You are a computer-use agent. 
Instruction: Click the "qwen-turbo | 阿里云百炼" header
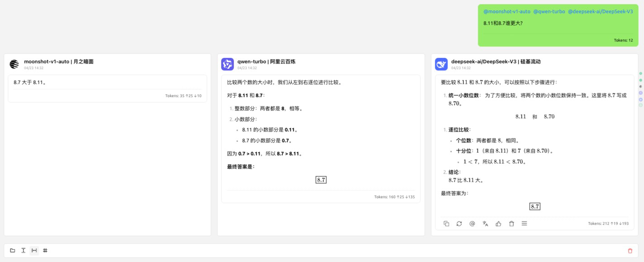tap(266, 61)
